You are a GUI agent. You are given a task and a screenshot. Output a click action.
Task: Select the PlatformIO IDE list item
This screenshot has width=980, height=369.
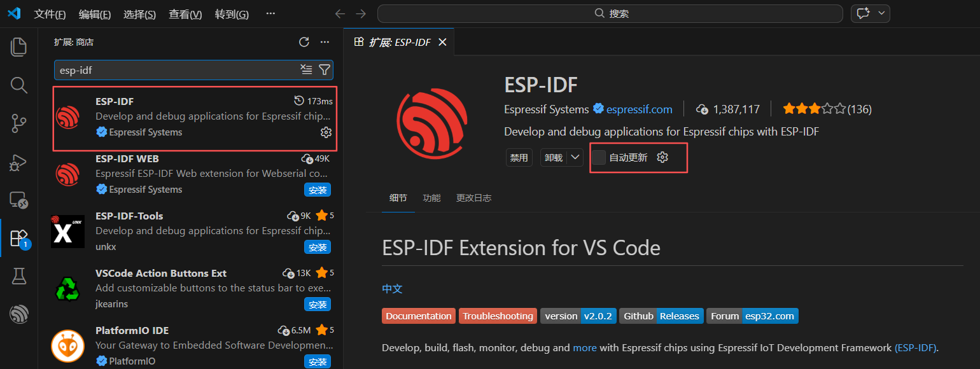[191, 345]
